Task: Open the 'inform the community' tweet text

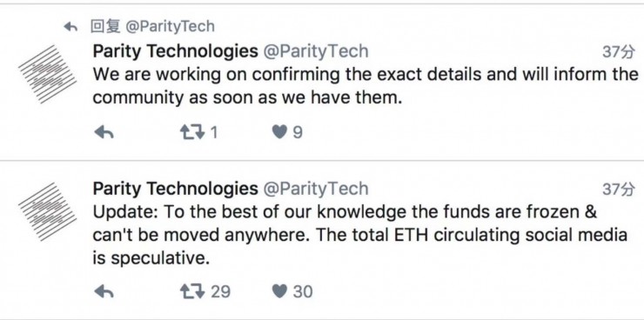Action: pyautogui.click(x=366, y=86)
